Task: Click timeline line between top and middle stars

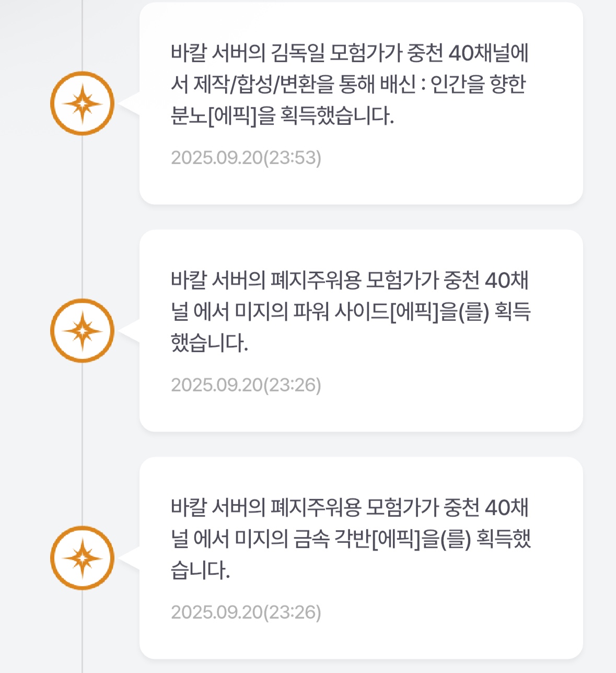Action: [x=82, y=217]
